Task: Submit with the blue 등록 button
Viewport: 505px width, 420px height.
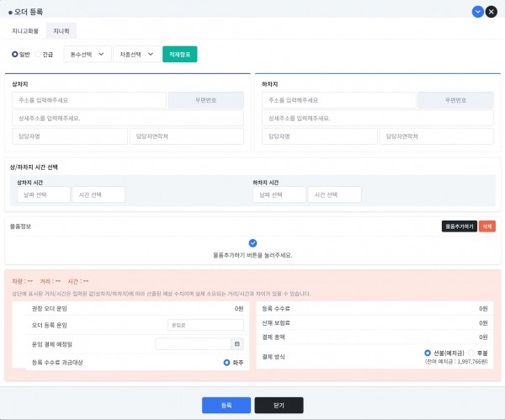Action: point(226,405)
